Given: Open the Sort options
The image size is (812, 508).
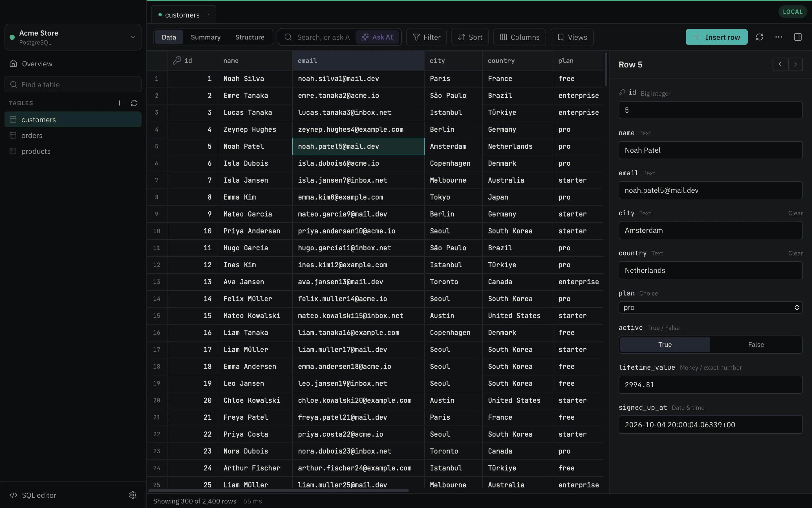Looking at the screenshot, I should click(470, 37).
